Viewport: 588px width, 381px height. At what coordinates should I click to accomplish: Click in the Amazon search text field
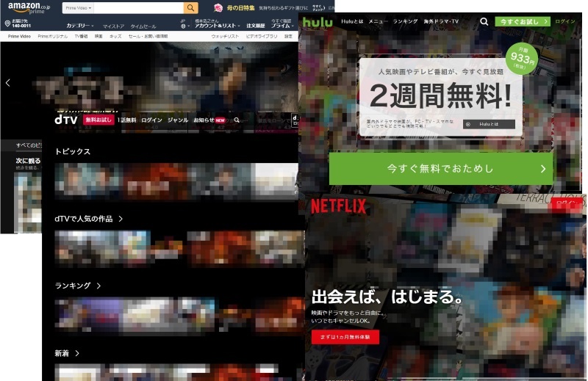pos(140,7)
